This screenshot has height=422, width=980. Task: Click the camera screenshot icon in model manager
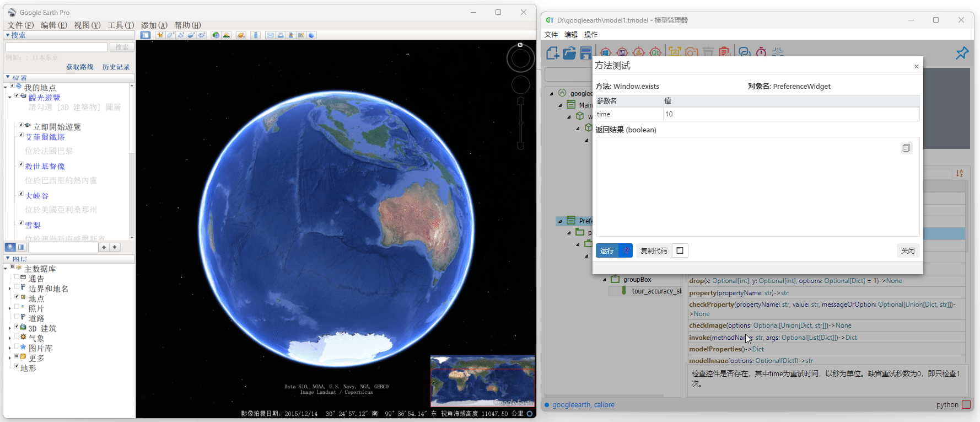tap(692, 52)
